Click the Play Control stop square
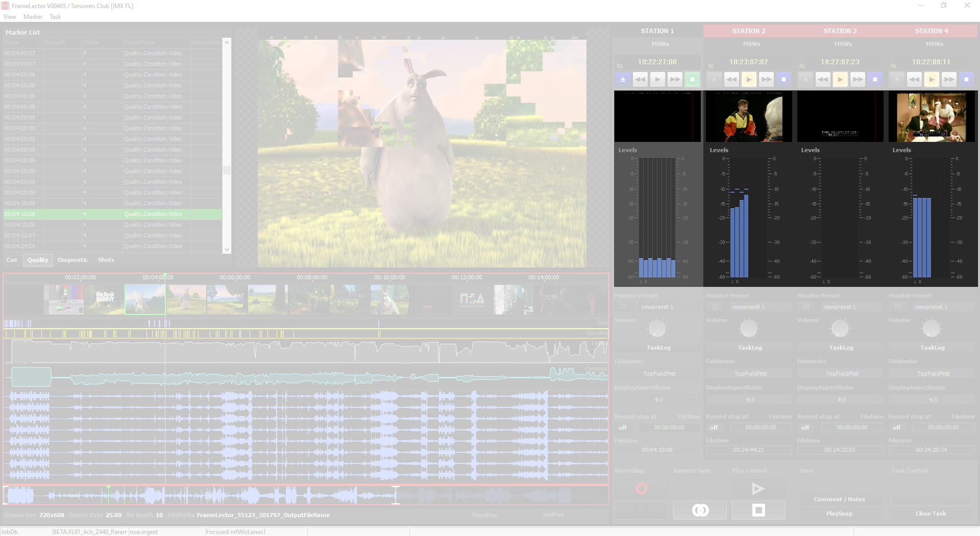 click(758, 510)
